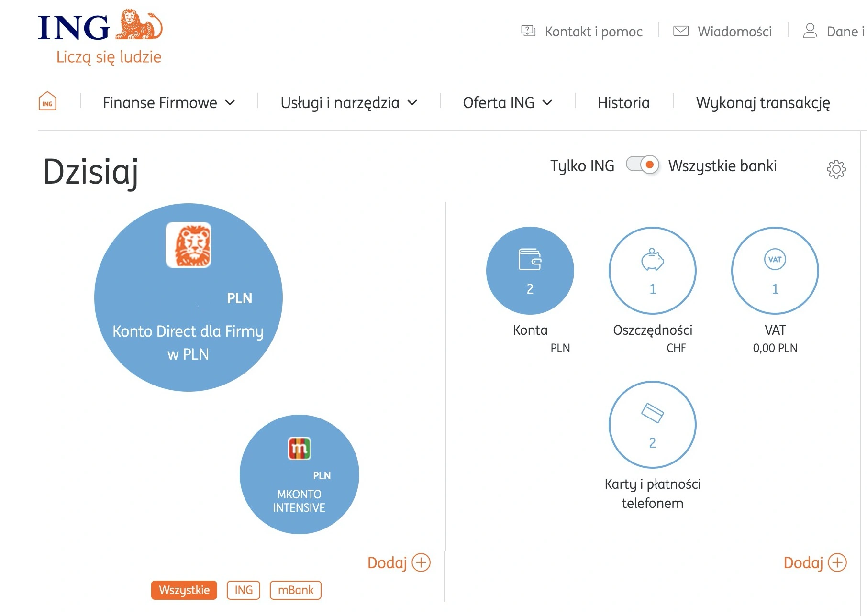
Task: Open the Konta wallet circle
Action: (530, 271)
